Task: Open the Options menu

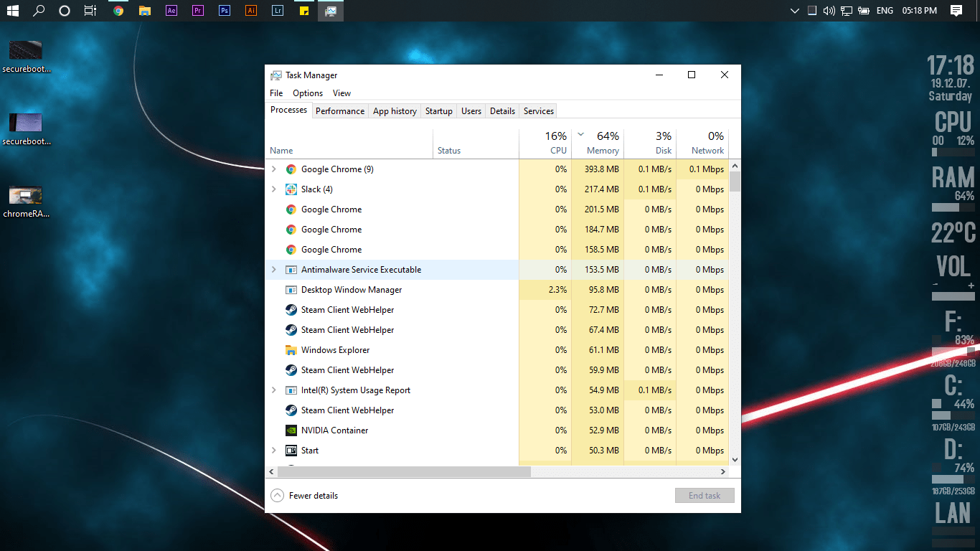Action: [x=307, y=93]
